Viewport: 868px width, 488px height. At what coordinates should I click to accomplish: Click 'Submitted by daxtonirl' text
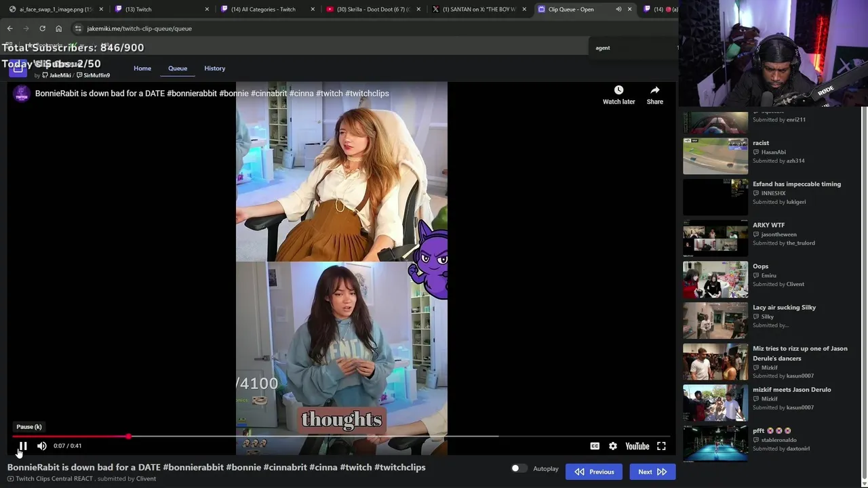coord(781,449)
